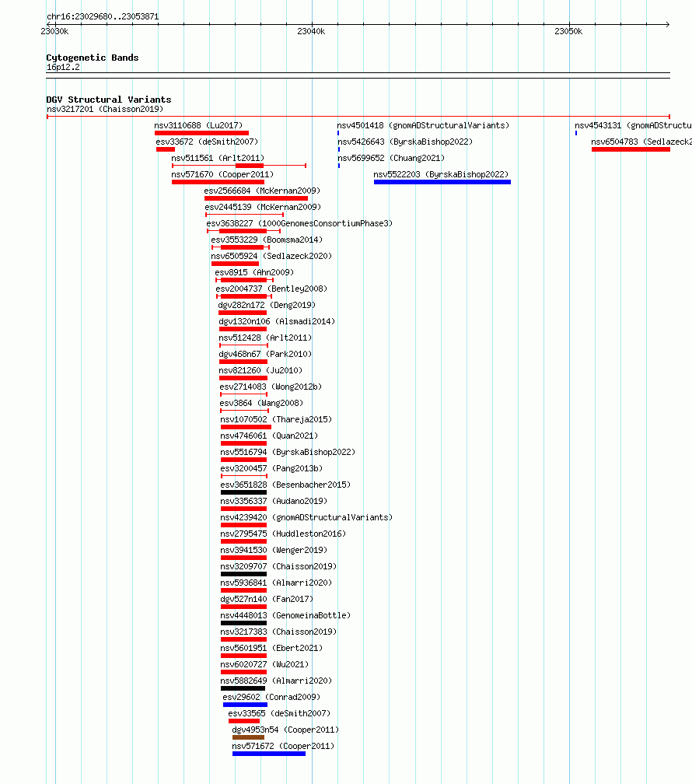Click the 23040k ruler position label
The height and width of the screenshot is (784, 692).
[311, 31]
